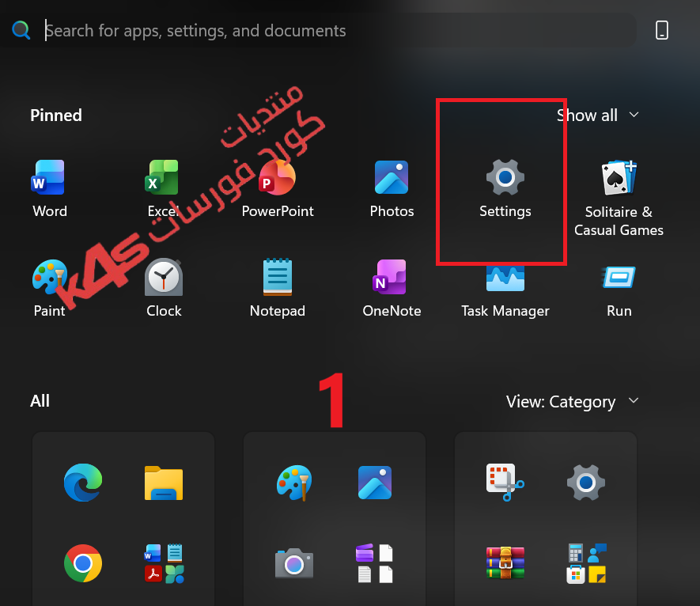700x606 pixels.
Task: Click the search apps and settings field
Action: [x=339, y=30]
